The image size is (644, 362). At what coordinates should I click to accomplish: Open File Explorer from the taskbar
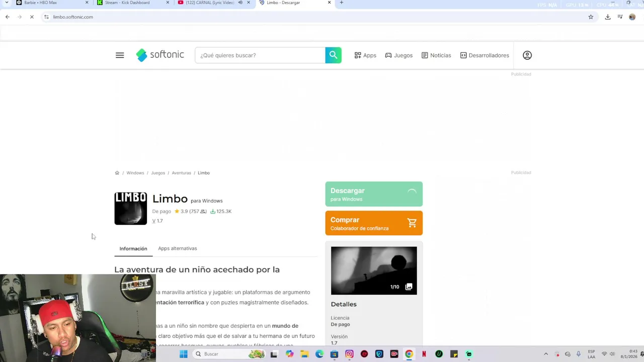coord(304,354)
